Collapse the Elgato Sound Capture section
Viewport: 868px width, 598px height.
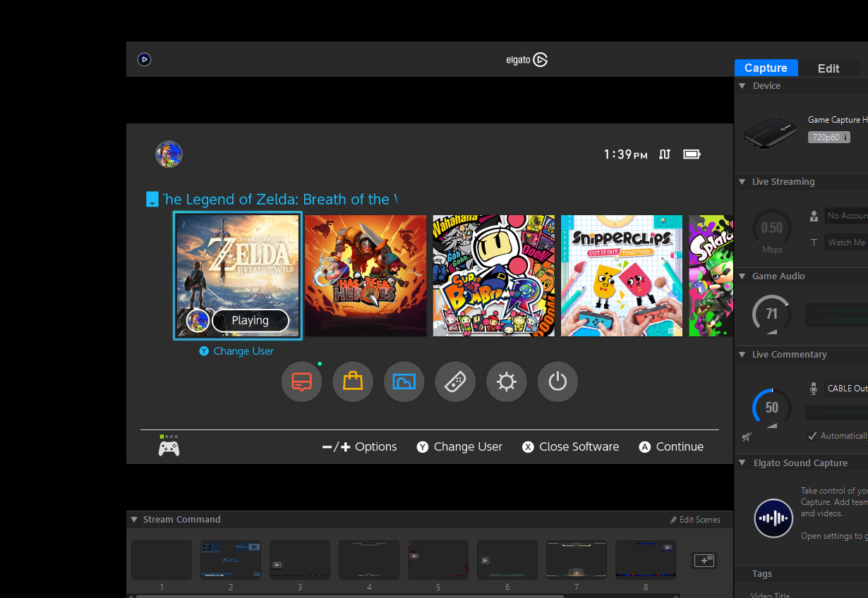coord(742,463)
